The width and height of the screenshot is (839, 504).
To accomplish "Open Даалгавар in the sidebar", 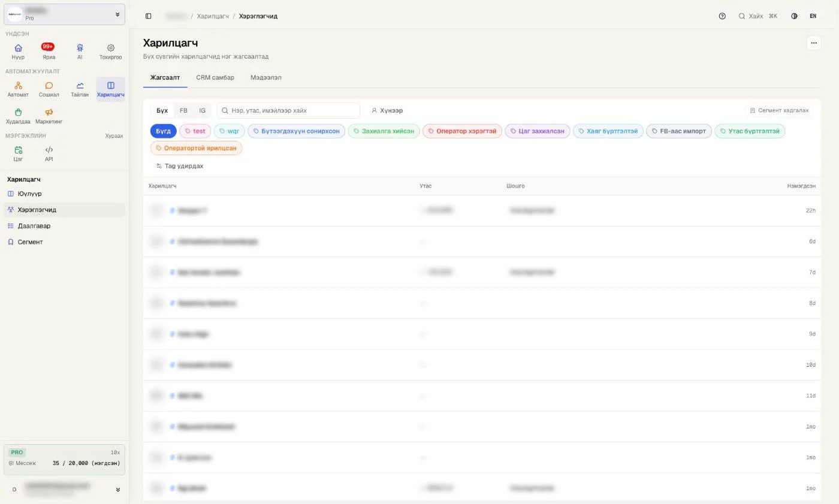I will [64, 226].
